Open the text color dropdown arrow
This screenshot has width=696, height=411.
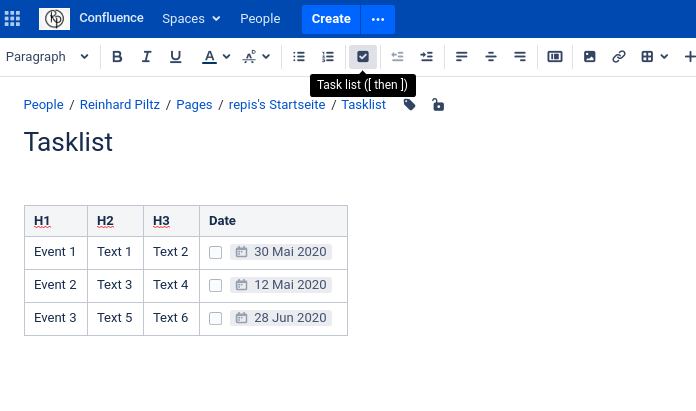[x=226, y=57]
